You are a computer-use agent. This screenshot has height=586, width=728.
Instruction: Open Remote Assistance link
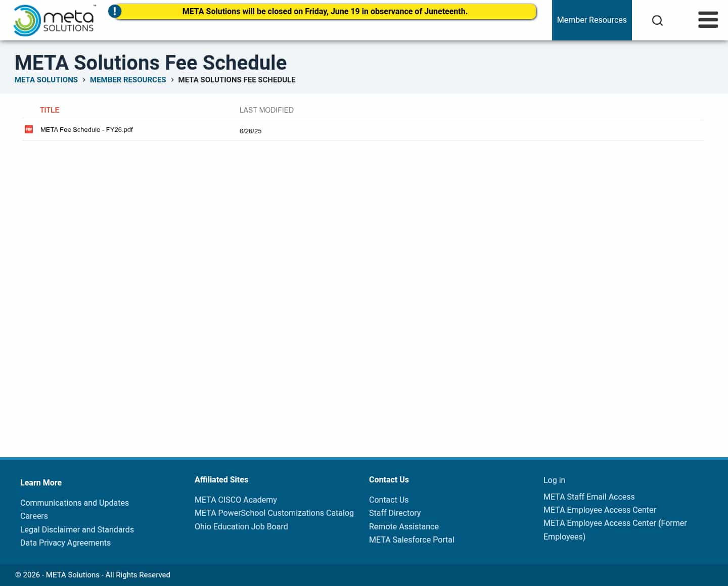404,527
